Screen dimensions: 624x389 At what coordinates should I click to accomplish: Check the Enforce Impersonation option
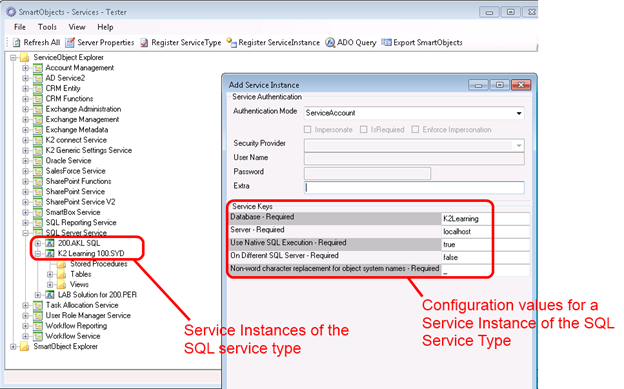[415, 129]
